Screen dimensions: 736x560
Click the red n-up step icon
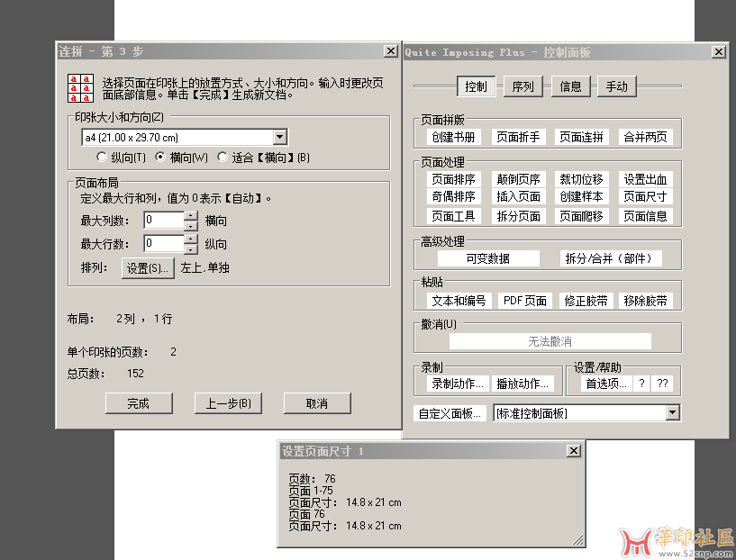(80, 88)
